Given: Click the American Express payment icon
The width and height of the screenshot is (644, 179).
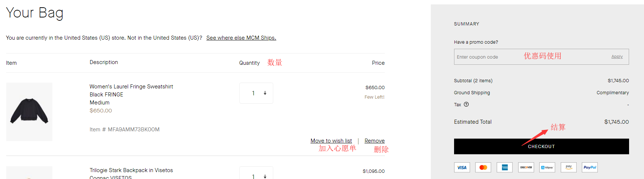Looking at the screenshot, I should 505,167.
